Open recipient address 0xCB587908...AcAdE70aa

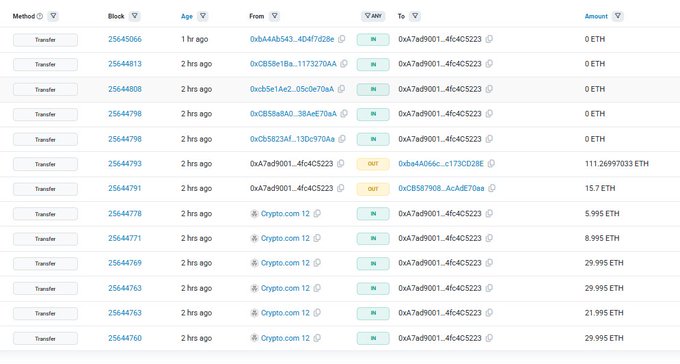pos(441,188)
